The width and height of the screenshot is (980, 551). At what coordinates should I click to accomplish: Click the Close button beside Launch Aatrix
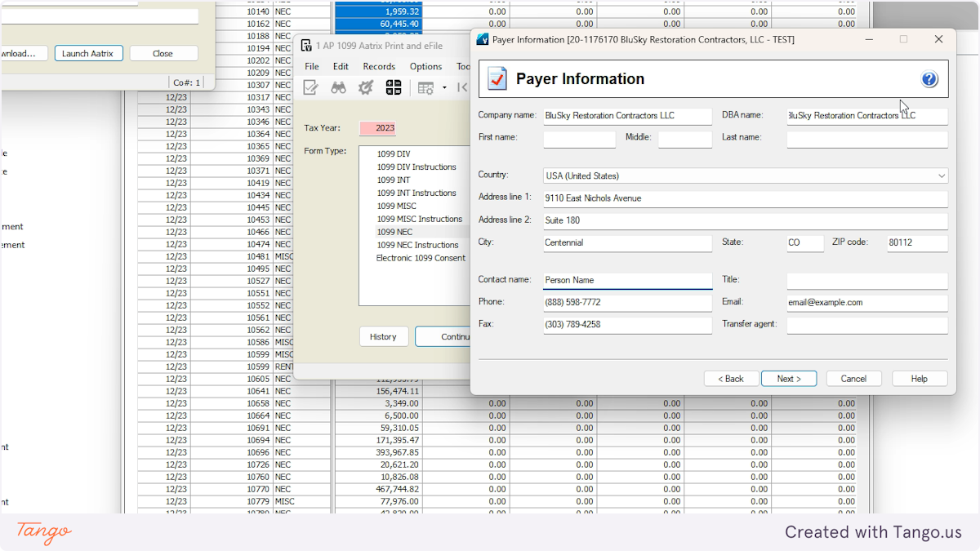point(163,53)
